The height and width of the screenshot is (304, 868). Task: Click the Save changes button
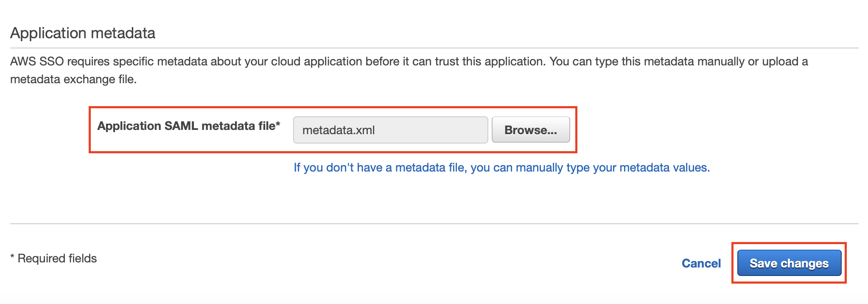point(789,263)
